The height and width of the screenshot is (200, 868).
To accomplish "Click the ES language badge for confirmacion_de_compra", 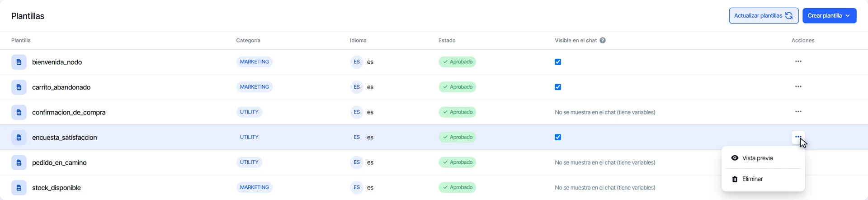I will [x=357, y=112].
